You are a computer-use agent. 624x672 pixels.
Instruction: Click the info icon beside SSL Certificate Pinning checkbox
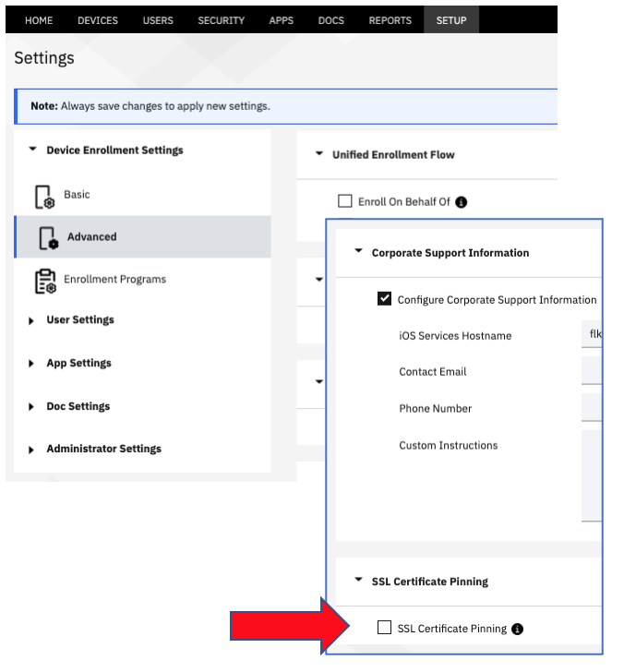pyautogui.click(x=517, y=629)
